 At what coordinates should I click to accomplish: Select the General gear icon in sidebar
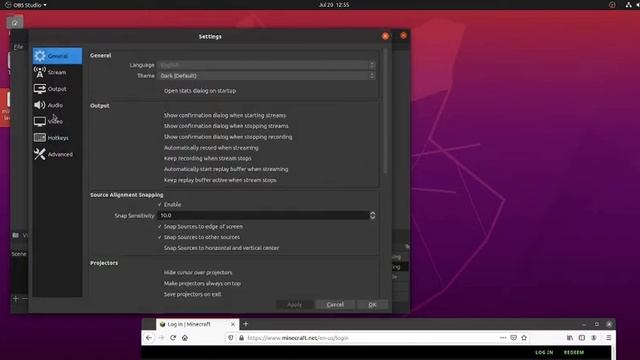[40, 56]
